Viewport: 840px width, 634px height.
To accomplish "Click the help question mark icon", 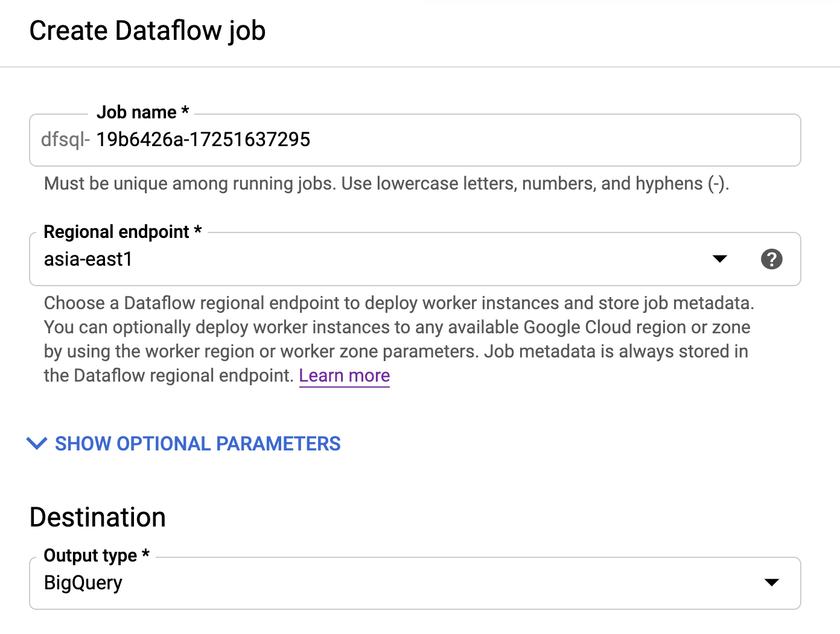I will click(x=771, y=259).
